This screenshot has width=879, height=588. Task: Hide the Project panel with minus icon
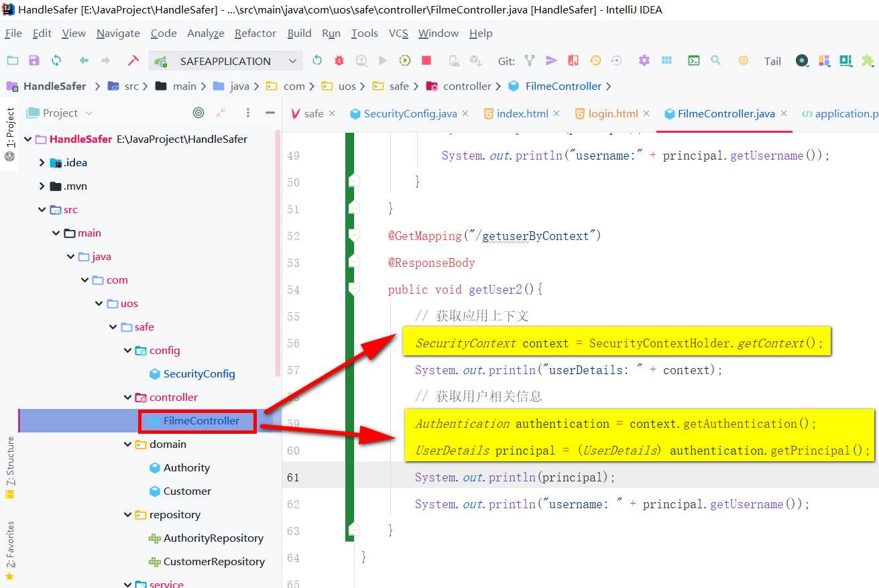(270, 113)
